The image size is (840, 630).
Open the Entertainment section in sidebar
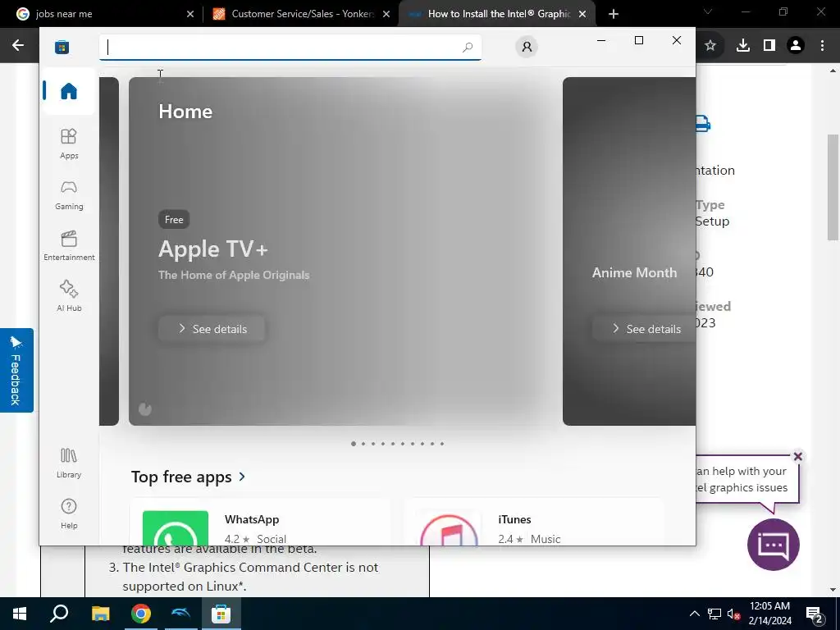coord(69,245)
